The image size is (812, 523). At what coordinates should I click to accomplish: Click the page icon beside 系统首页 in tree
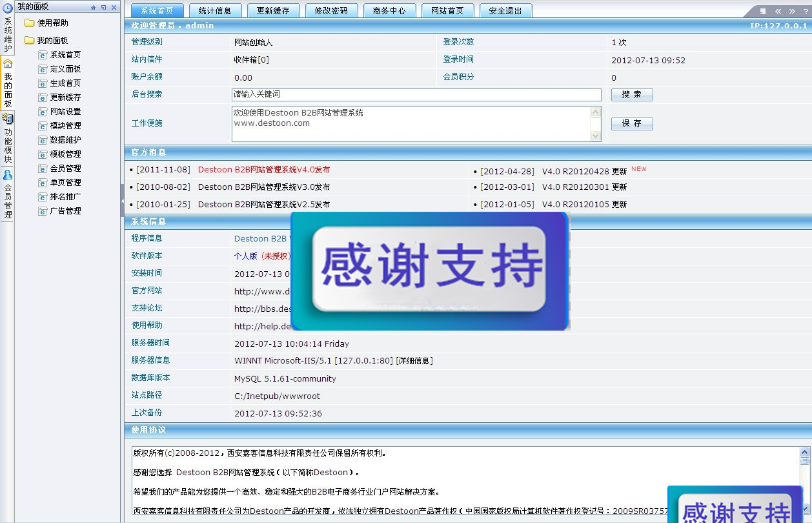(x=43, y=55)
